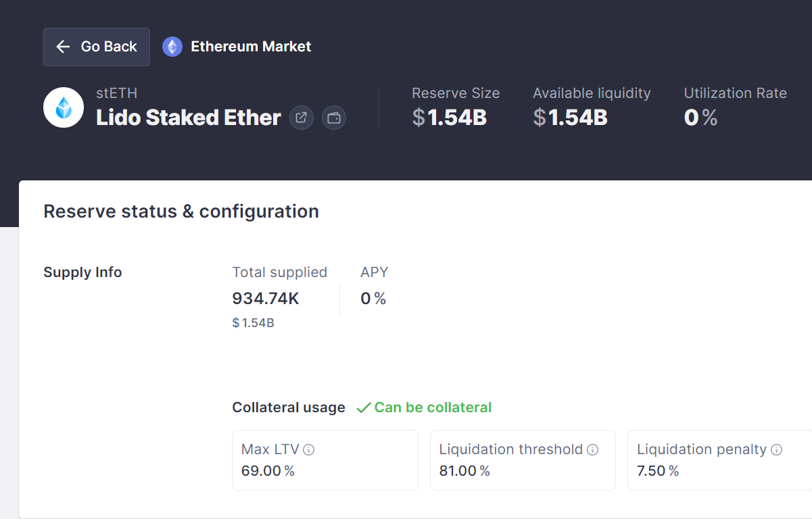This screenshot has height=519, width=812.
Task: Click the Liquidation threshold info icon
Action: tap(593, 449)
